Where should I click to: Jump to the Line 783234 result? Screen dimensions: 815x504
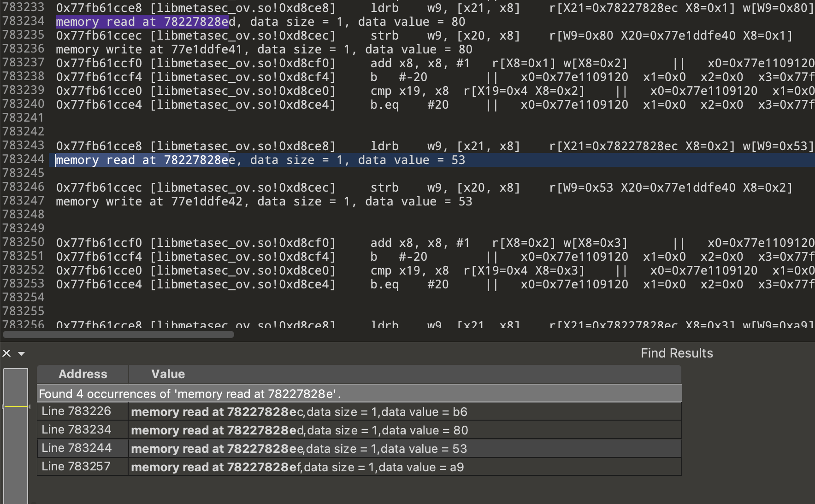click(x=77, y=430)
